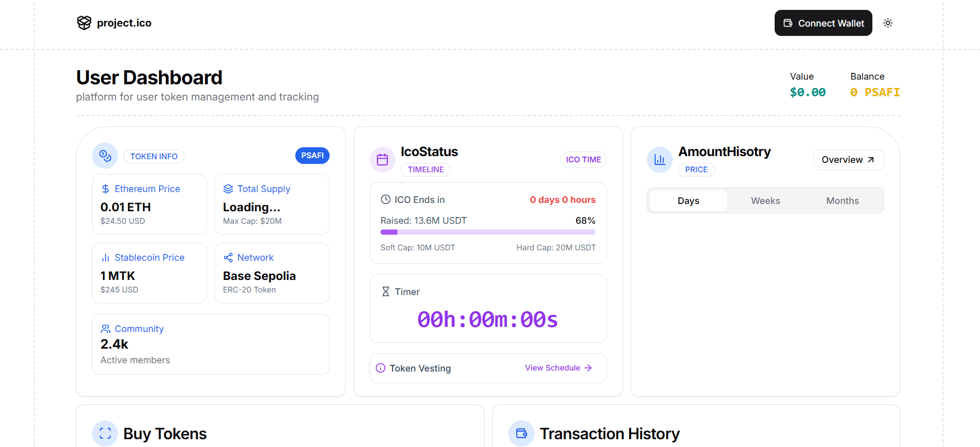Click the Buy Tokens scan icon
The height and width of the screenshot is (447, 980).
pos(105,433)
